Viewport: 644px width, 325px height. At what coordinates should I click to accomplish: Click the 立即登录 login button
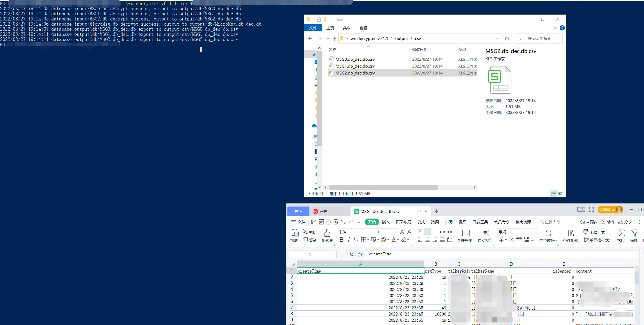pos(607,210)
